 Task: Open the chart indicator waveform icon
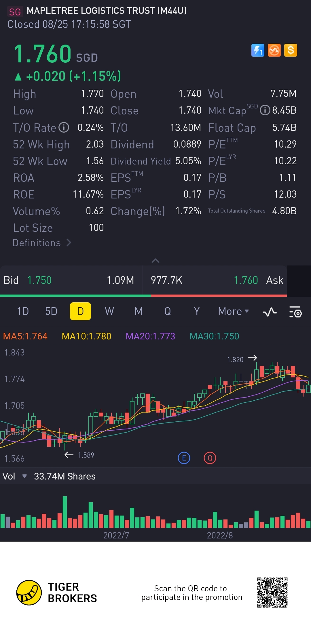point(270,312)
